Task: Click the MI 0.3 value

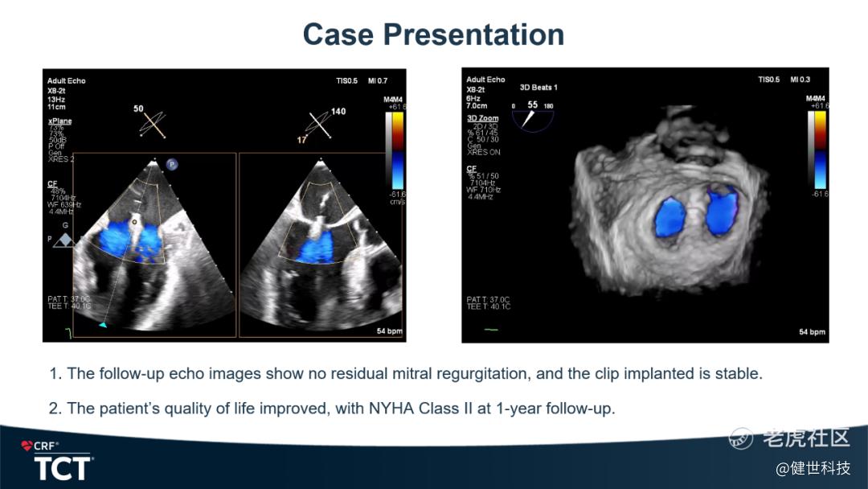Action: point(800,80)
